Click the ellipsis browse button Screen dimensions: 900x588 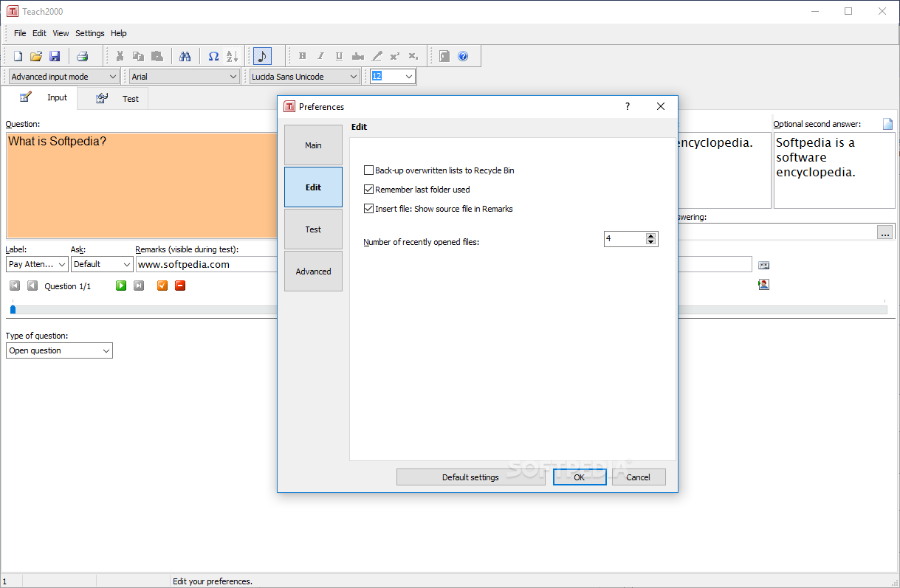[x=884, y=232]
